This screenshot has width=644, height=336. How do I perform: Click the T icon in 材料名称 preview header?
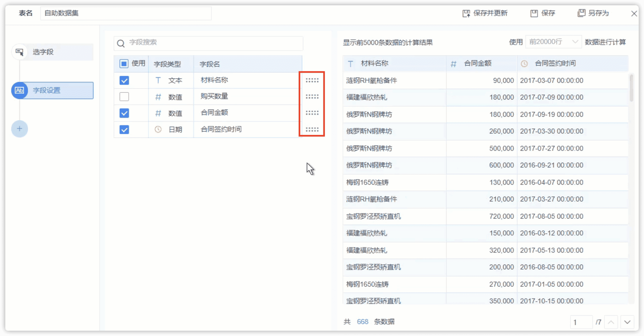350,64
